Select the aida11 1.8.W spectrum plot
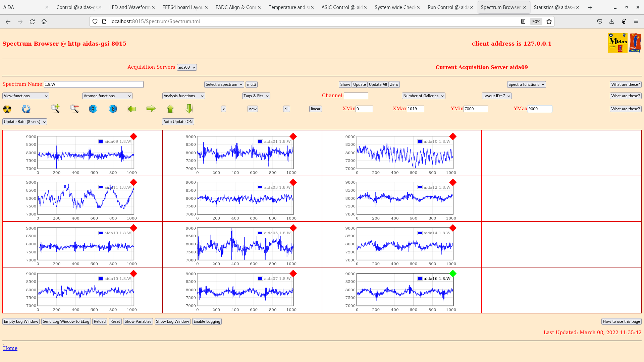Screen dimensions: 644x362 coord(86,198)
